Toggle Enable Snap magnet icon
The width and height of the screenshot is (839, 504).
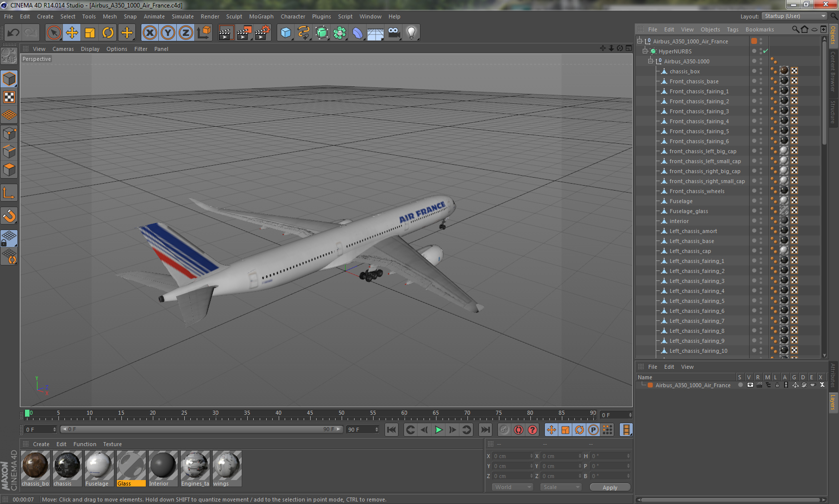pos(9,216)
